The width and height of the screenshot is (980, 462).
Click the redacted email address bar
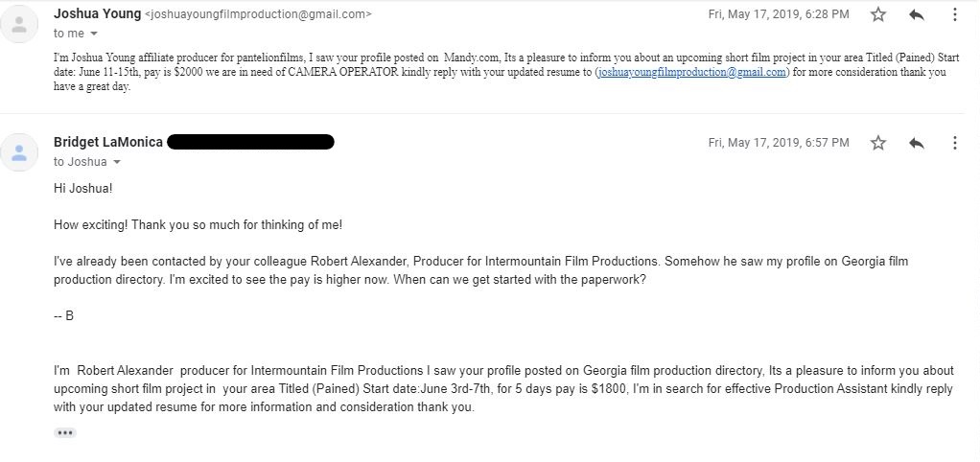pyautogui.click(x=250, y=143)
